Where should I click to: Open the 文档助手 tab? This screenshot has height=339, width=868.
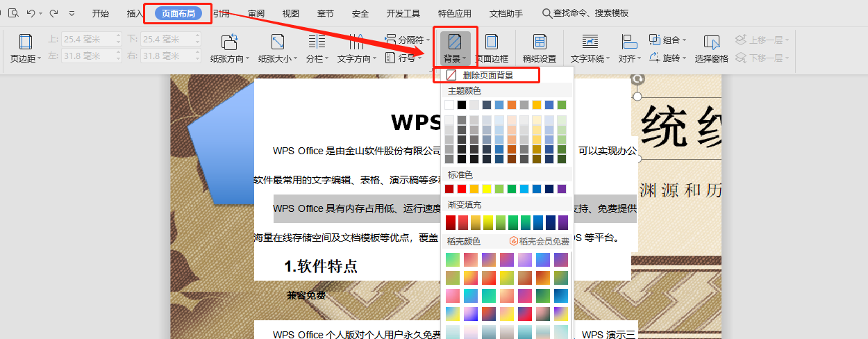point(506,13)
